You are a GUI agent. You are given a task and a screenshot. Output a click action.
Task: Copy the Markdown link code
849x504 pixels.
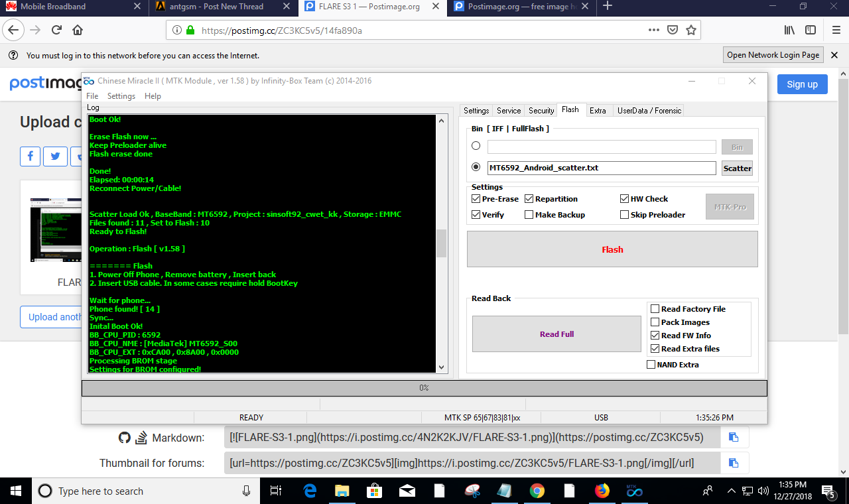(x=734, y=438)
